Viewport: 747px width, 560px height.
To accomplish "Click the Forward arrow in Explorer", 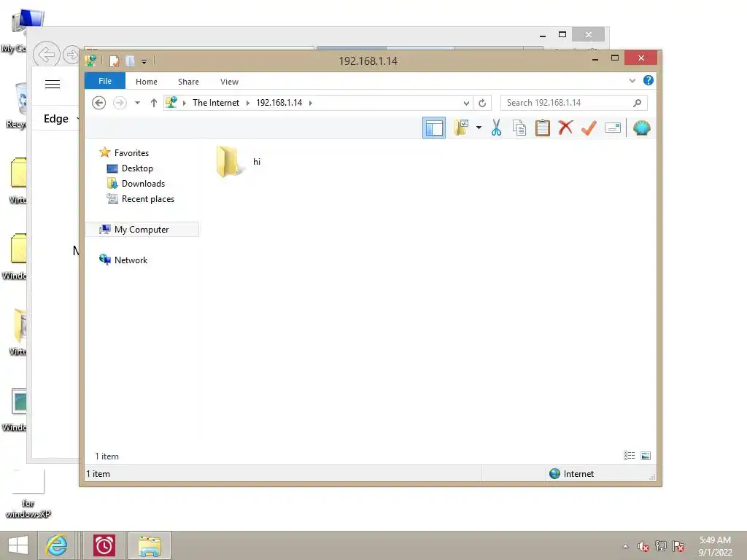I will (x=120, y=102).
